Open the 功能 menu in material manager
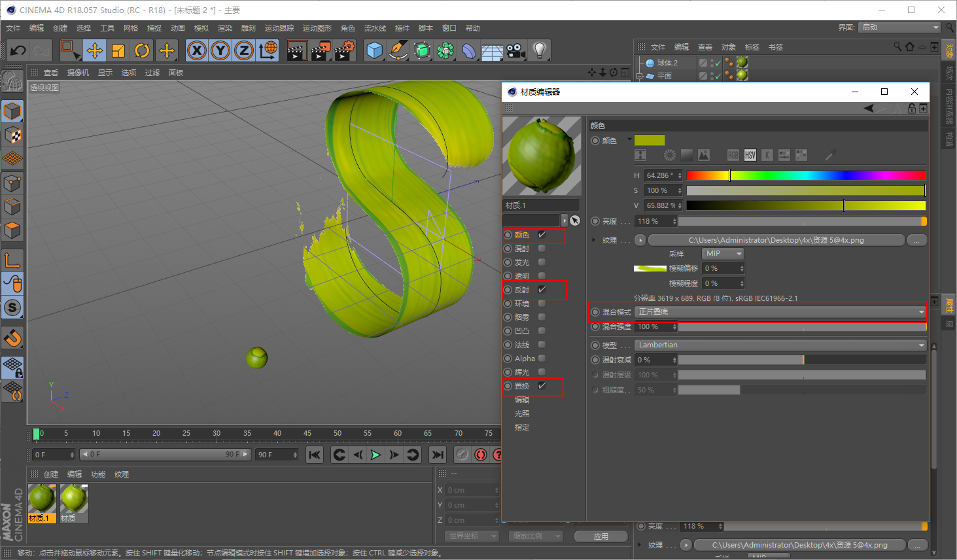 pos(98,474)
